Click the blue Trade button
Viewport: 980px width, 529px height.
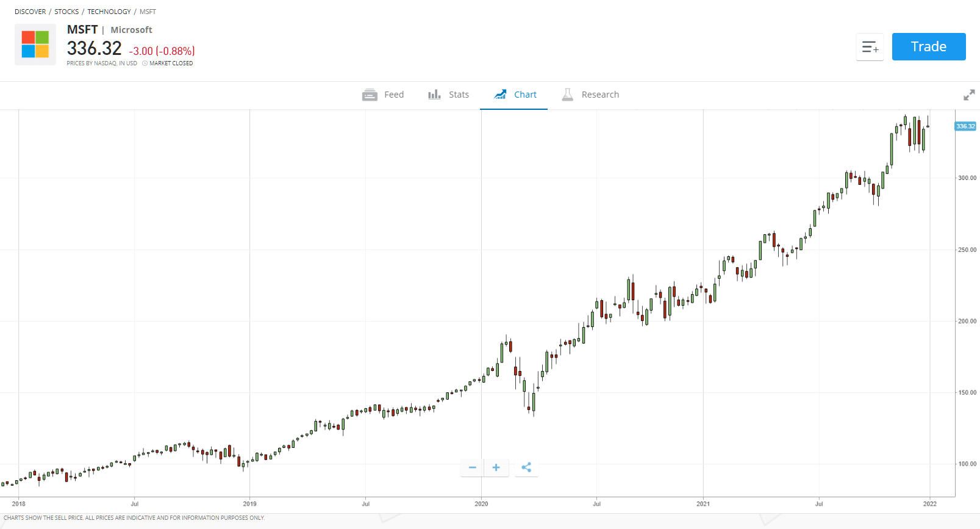929,47
